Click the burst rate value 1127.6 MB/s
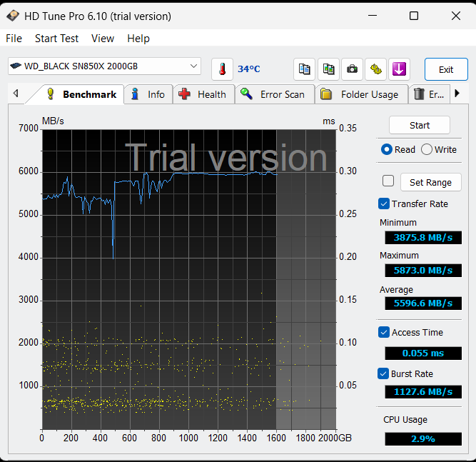The image size is (476, 462). (423, 392)
